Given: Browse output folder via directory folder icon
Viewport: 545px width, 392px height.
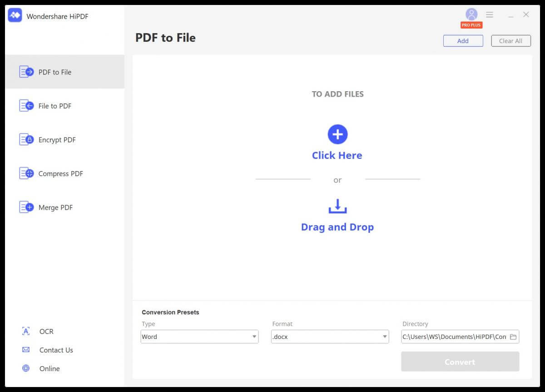Looking at the screenshot, I should coord(513,337).
